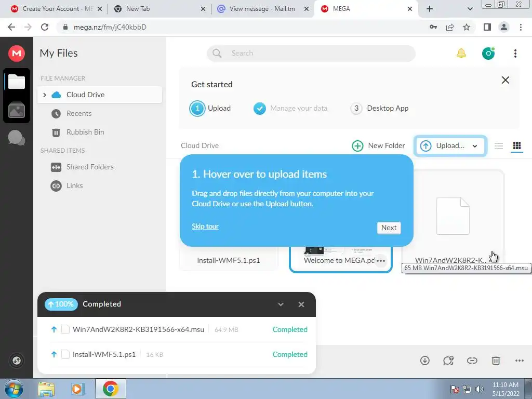
Task: Open Windows Explorer from the taskbar
Action: point(46,389)
